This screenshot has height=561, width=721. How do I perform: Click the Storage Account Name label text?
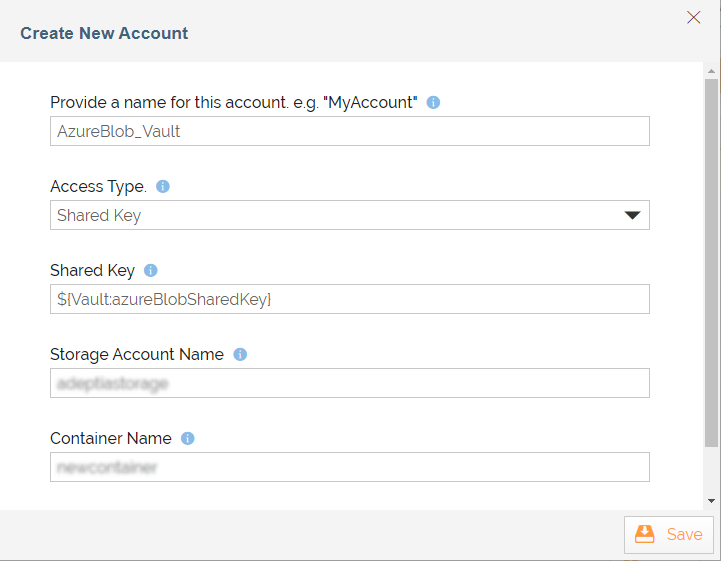pos(138,354)
